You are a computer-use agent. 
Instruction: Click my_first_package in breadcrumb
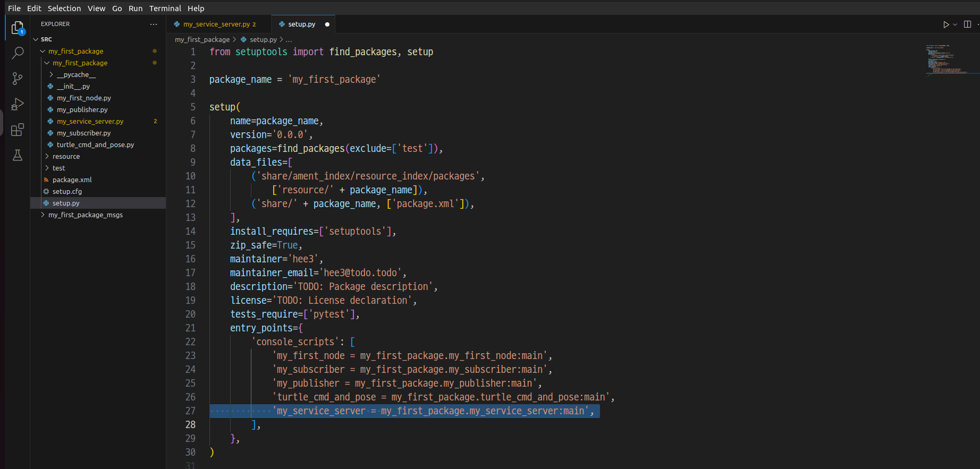pyautogui.click(x=202, y=40)
